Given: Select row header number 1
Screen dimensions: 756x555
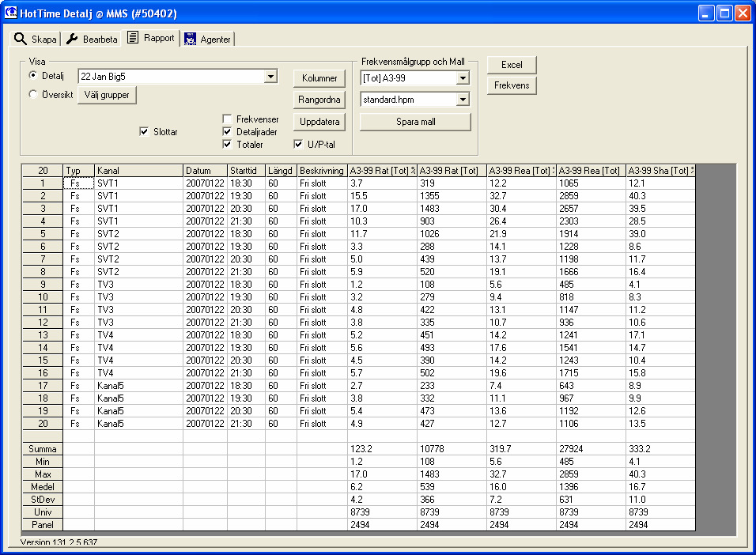Looking at the screenshot, I should click(x=43, y=183).
